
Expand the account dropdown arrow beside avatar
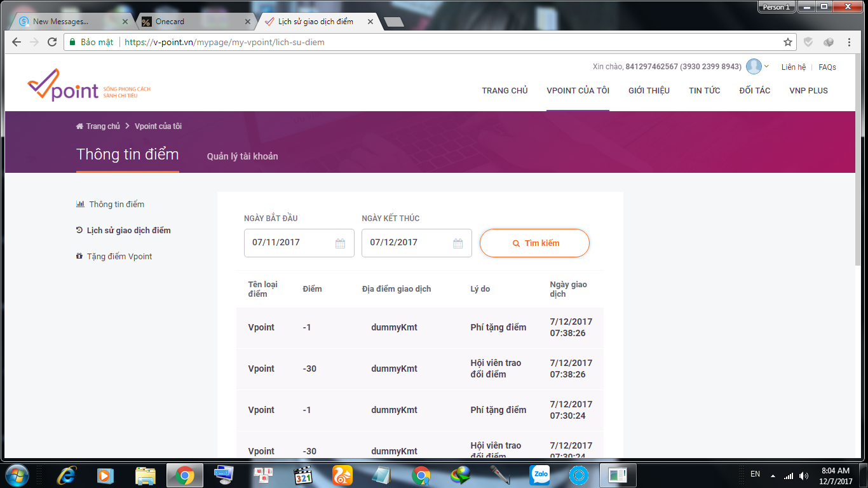[x=766, y=66]
